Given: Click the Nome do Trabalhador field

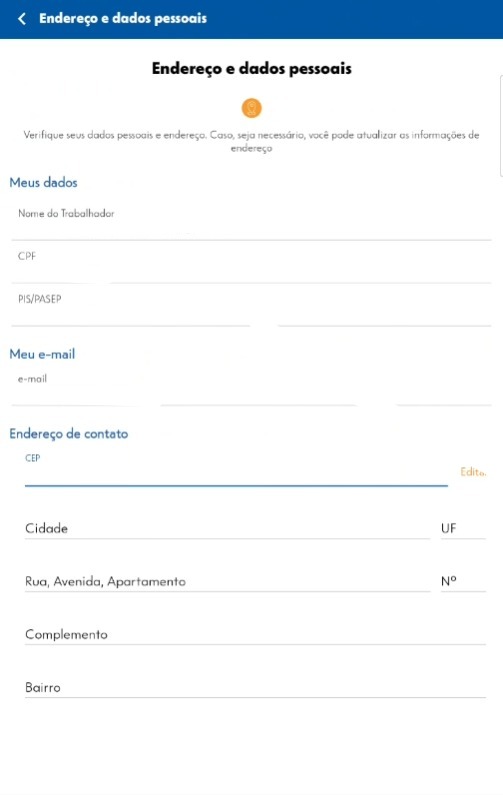Looking at the screenshot, I should pos(252,222).
